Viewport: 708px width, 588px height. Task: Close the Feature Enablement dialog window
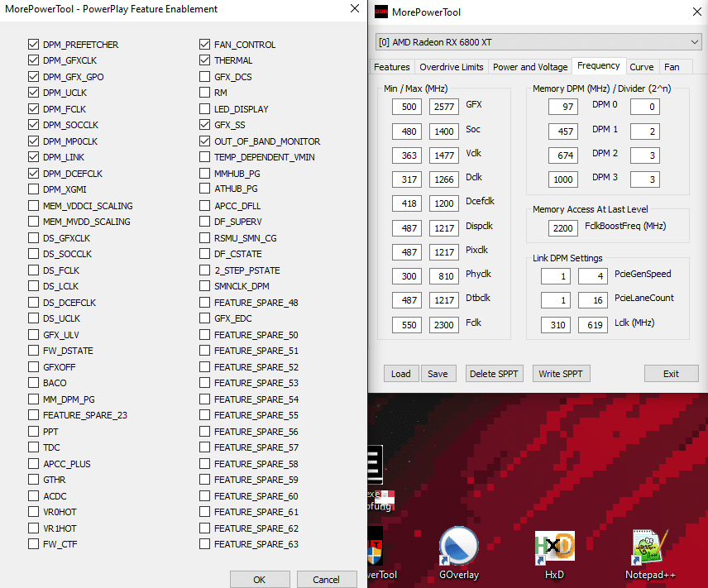pos(355,8)
